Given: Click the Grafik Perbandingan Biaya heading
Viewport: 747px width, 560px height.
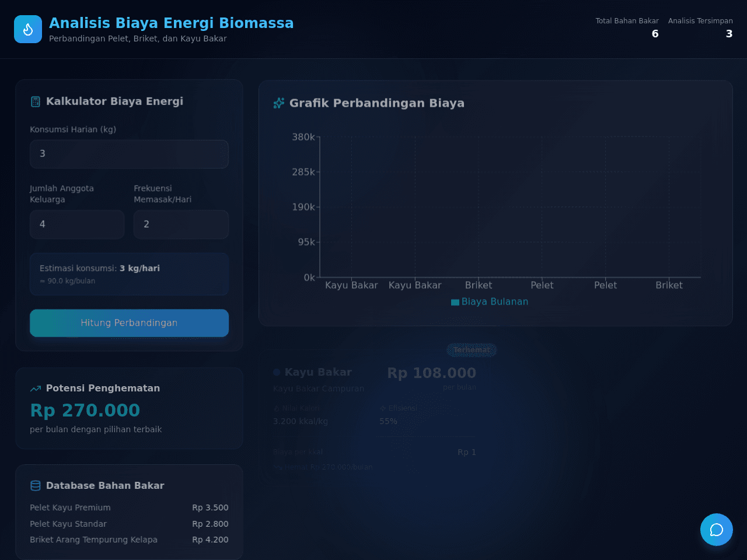Looking at the screenshot, I should click(377, 103).
